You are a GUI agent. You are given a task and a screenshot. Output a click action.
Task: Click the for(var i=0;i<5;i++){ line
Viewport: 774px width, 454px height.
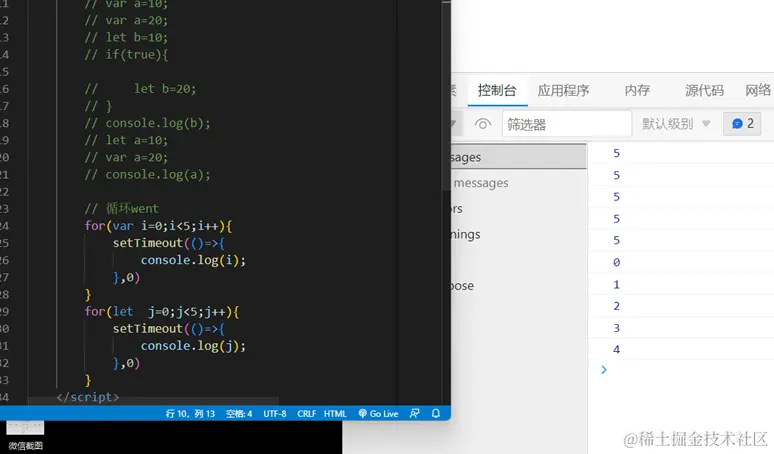tap(158, 226)
